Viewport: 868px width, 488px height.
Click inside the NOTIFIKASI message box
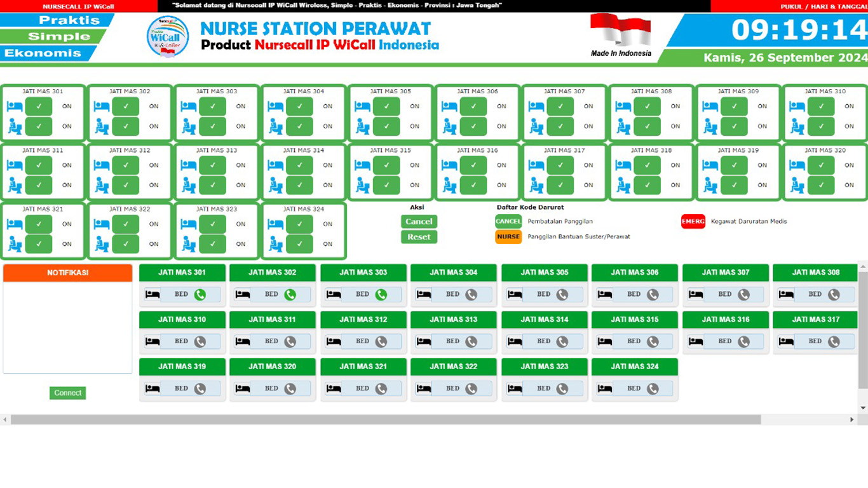(67, 327)
